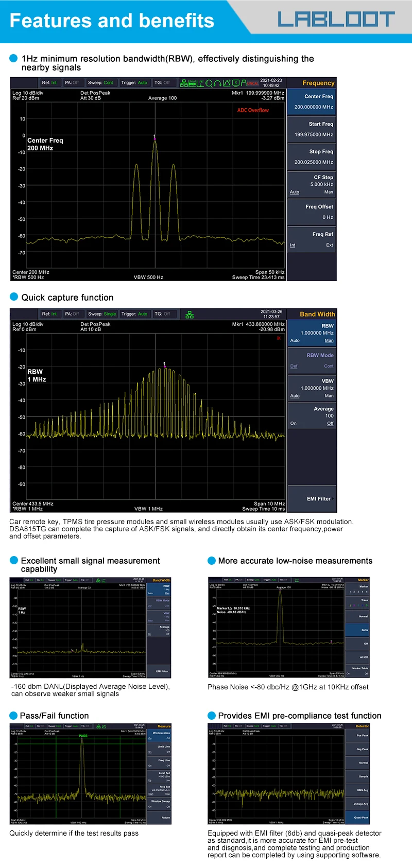Click the magnifier zoom icon in status bar
The height and width of the screenshot is (868, 412).
(x=209, y=83)
